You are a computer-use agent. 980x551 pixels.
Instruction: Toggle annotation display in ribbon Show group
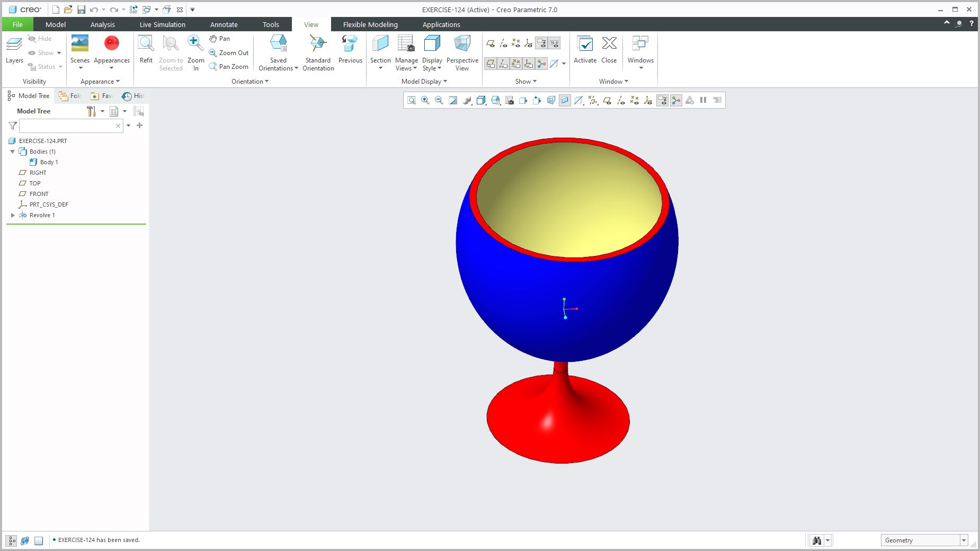click(541, 43)
